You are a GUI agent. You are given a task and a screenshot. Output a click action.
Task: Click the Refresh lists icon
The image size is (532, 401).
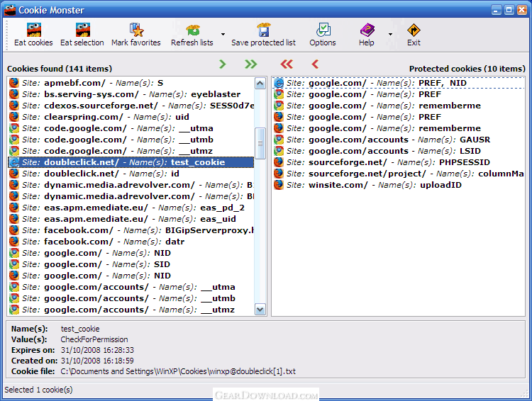192,30
